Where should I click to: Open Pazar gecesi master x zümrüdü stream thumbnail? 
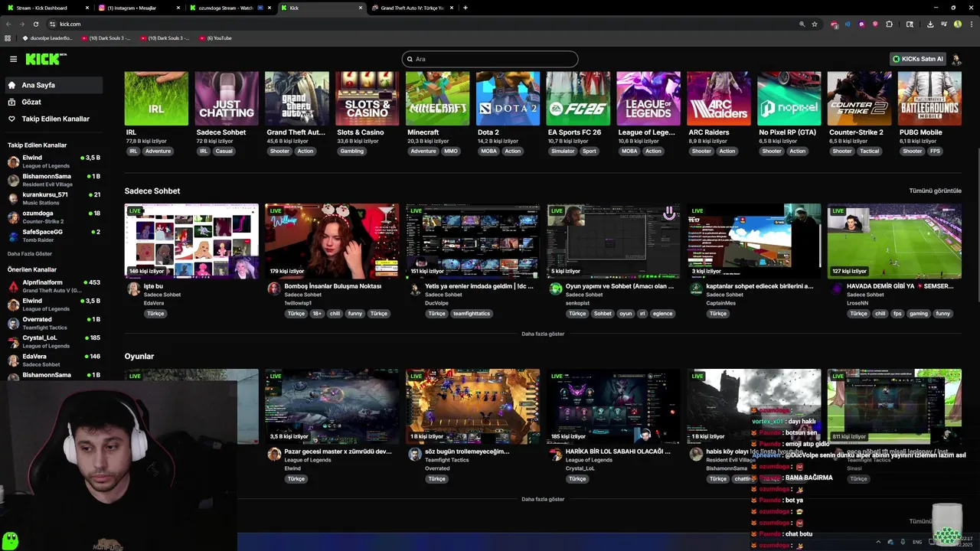(x=332, y=406)
